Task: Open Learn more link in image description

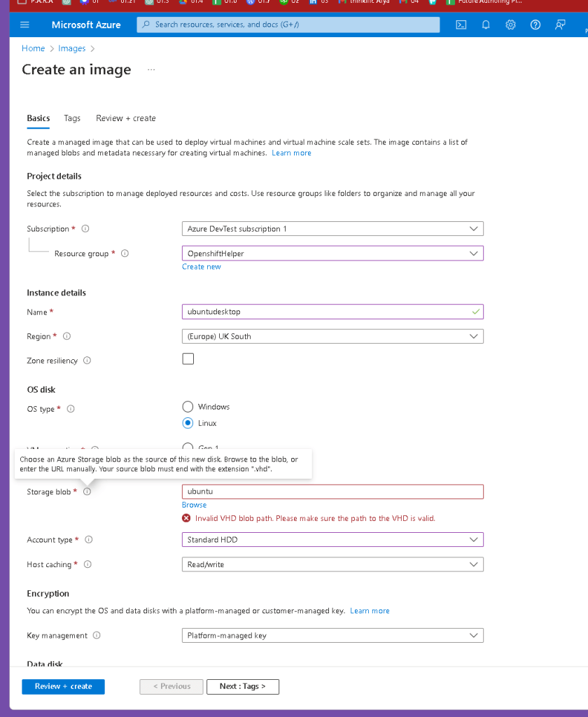Action: click(291, 153)
